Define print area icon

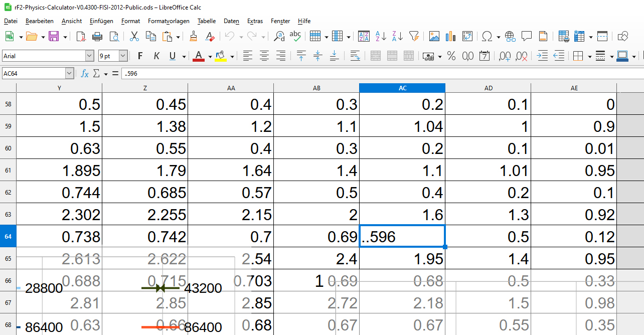[x=563, y=36]
